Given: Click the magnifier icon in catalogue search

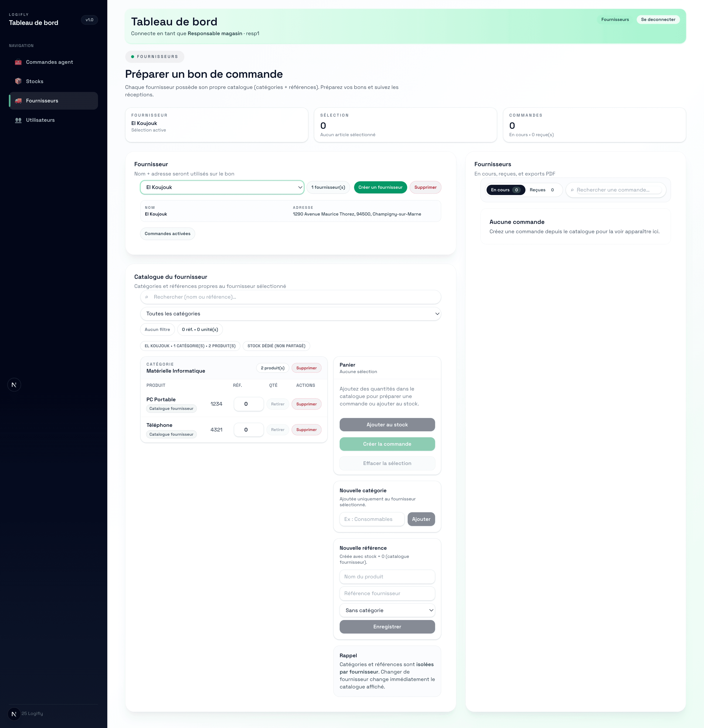Looking at the screenshot, I should pos(147,297).
